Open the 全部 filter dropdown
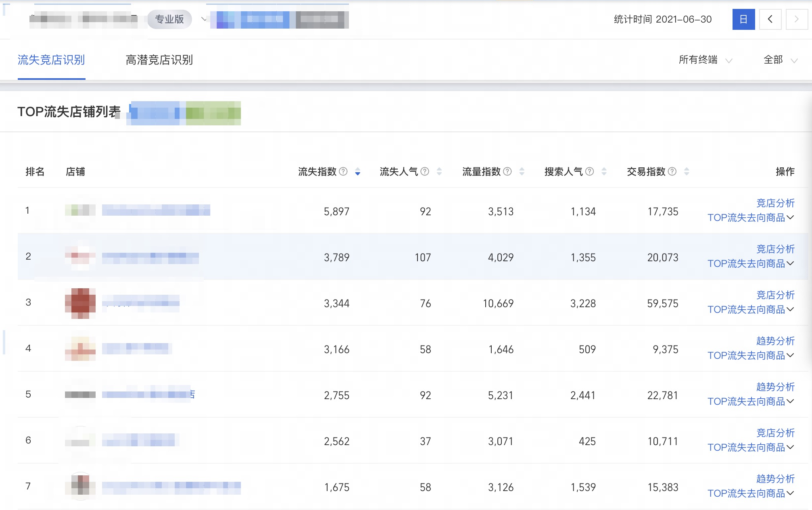This screenshot has height=510, width=812. point(778,60)
